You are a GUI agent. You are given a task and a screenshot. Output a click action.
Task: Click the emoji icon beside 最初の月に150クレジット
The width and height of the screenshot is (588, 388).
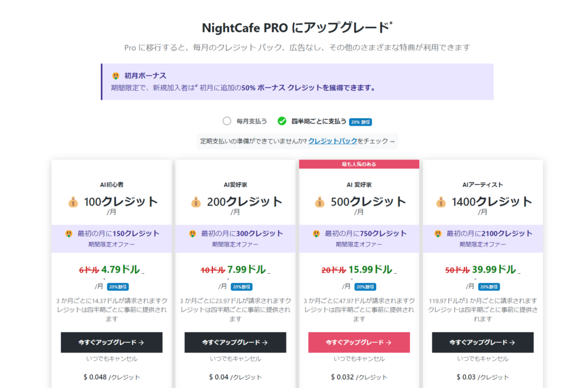point(69,234)
